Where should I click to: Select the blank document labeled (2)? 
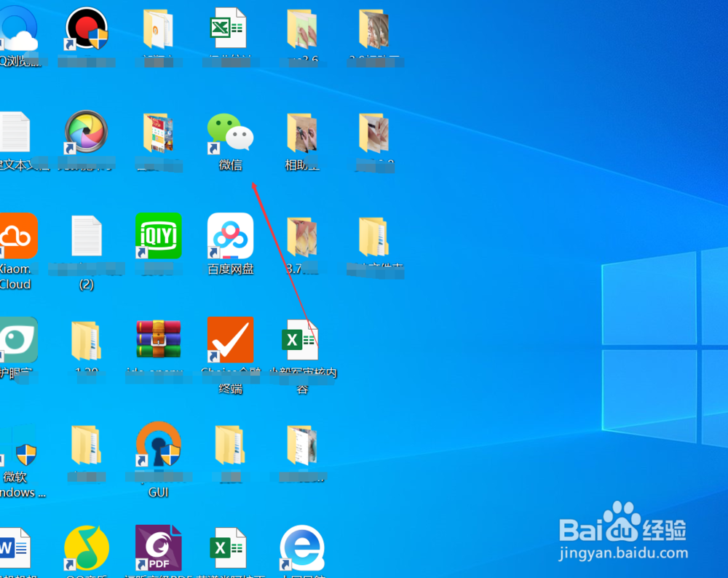(87, 236)
